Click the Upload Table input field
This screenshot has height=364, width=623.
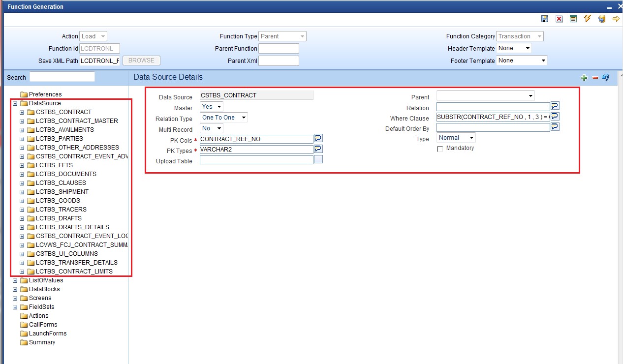coord(256,160)
